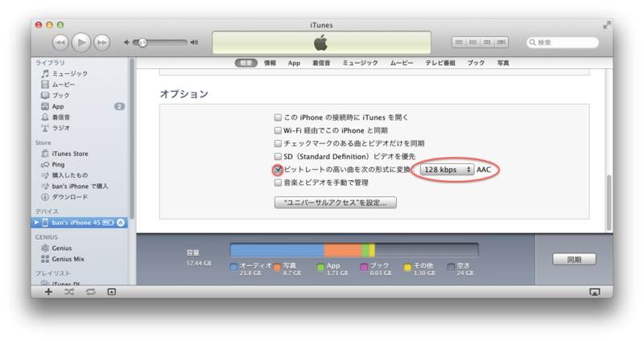Toggle shuffle button at bottom
The height and width of the screenshot is (341, 644).
tap(69, 292)
